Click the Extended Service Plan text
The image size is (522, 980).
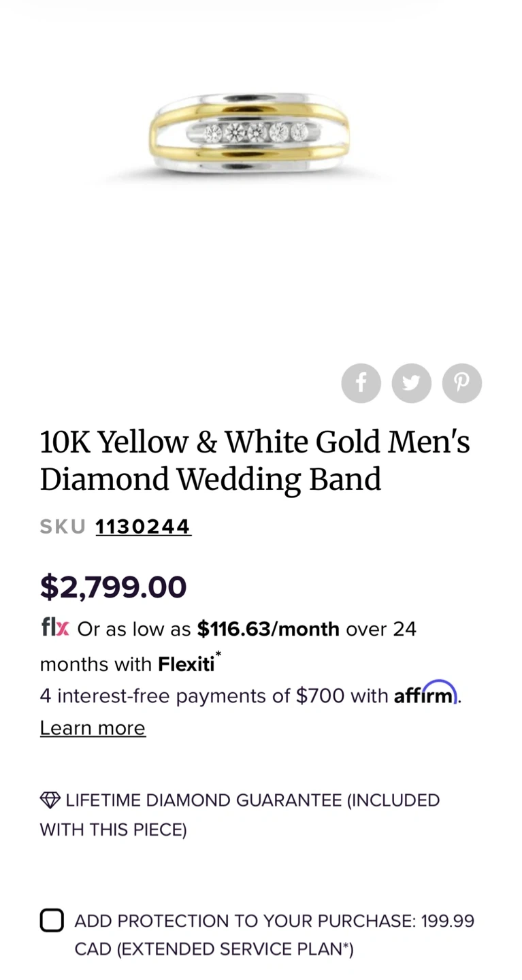click(x=235, y=949)
